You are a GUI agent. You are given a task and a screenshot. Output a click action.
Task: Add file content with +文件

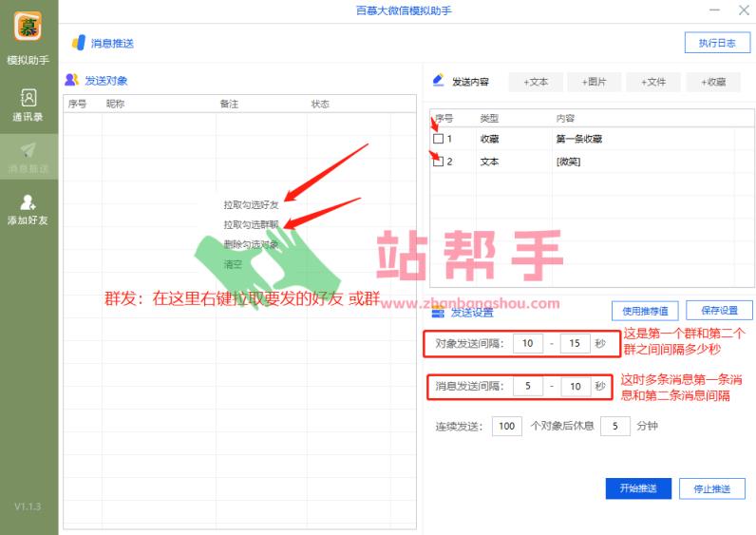point(653,82)
